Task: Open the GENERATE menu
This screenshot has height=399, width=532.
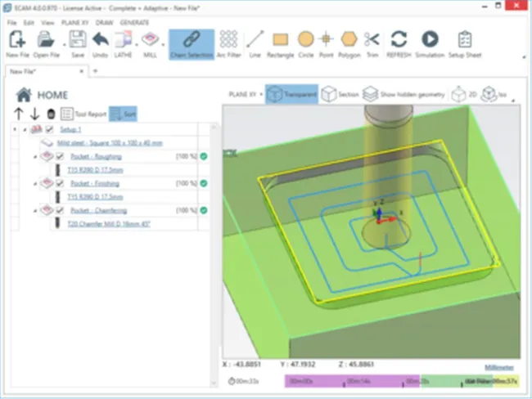Action: 134,23
